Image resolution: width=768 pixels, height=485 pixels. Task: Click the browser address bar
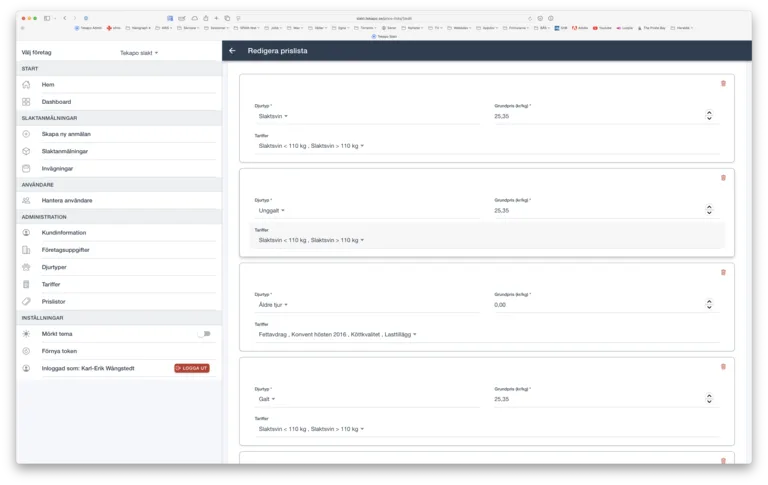[384, 18]
